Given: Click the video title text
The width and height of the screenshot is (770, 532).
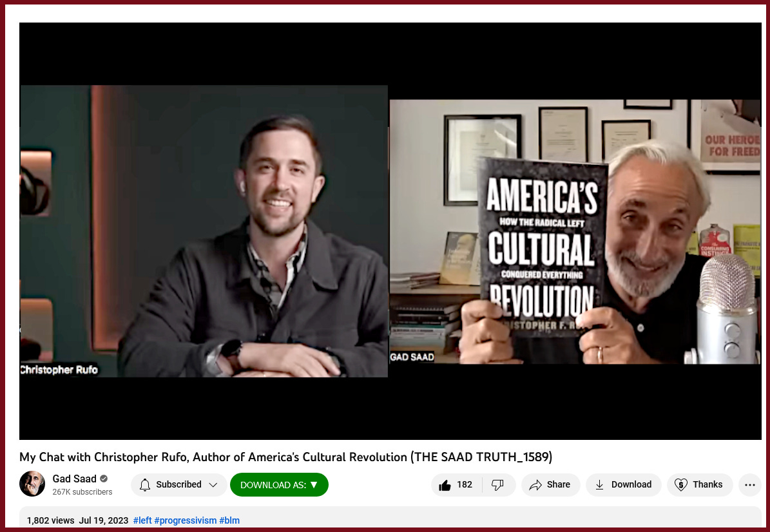Looking at the screenshot, I should pyautogui.click(x=286, y=457).
